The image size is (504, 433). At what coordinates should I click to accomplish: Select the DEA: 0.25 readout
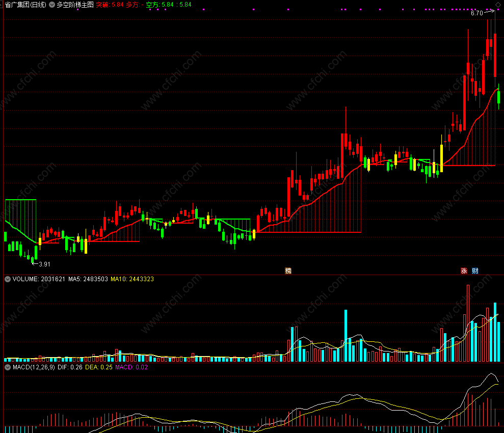tap(99, 367)
